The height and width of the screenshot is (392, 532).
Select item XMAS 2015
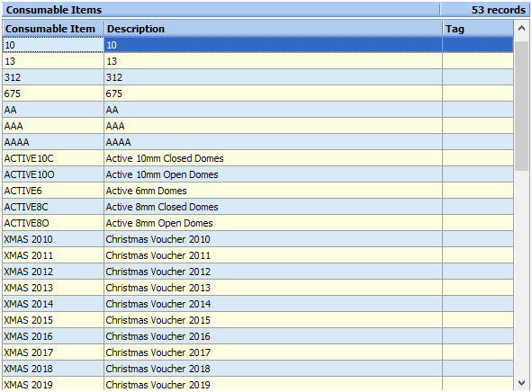(53, 320)
